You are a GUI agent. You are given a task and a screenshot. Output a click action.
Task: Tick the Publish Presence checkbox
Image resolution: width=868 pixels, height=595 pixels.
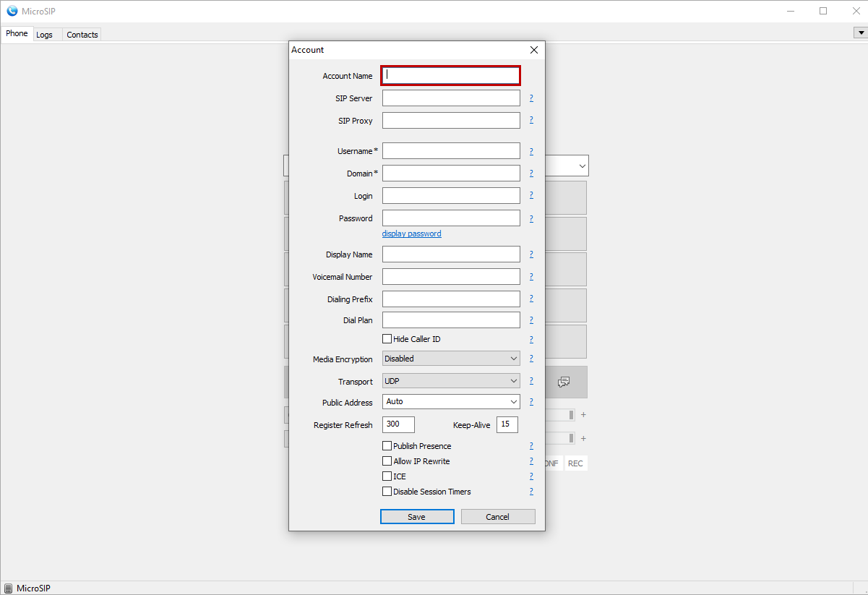(387, 446)
